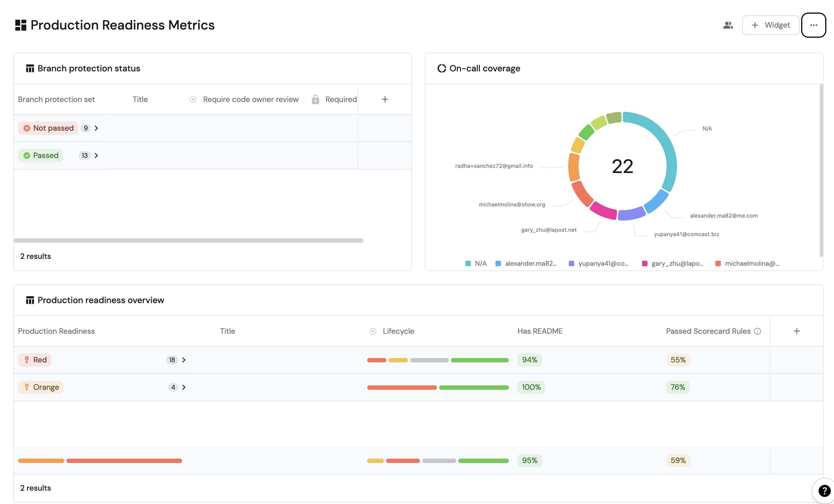Add column in Production readiness overview table
Viewport: 834px width, 504px height.
coord(797,331)
